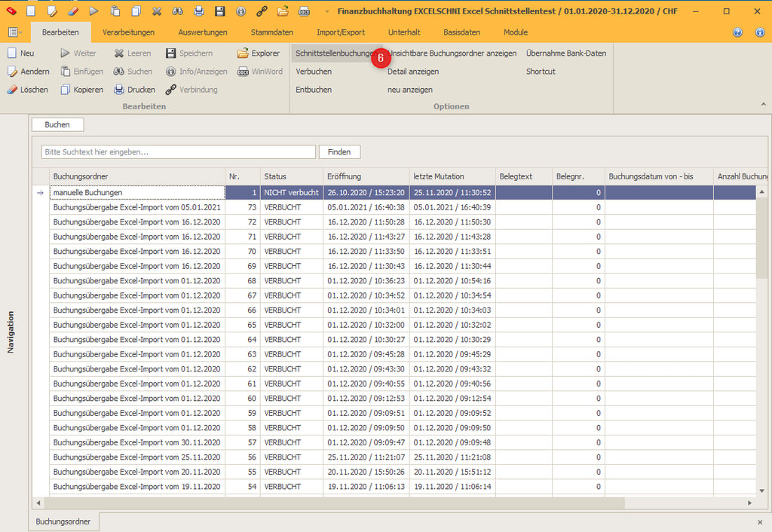The height and width of the screenshot is (532, 772).
Task: Click the help question mark icon
Action: (737, 32)
